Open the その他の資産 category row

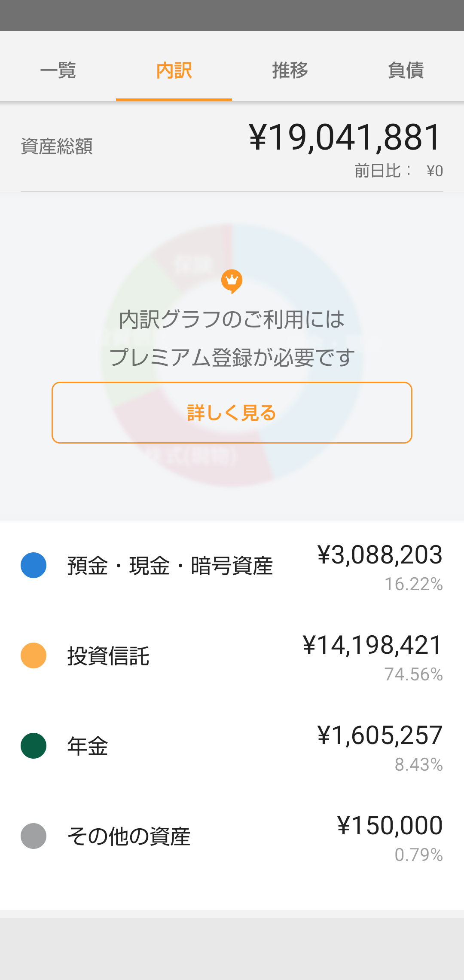coord(129,836)
